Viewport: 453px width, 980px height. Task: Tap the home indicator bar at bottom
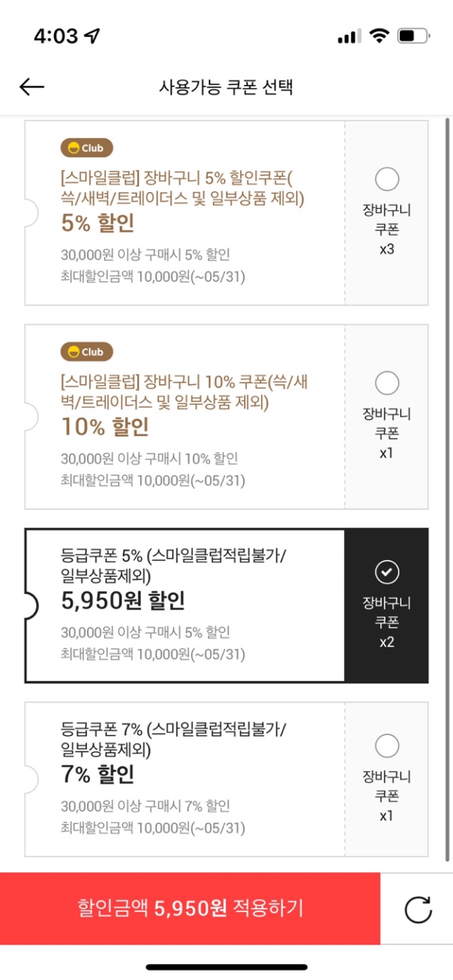coord(226,967)
